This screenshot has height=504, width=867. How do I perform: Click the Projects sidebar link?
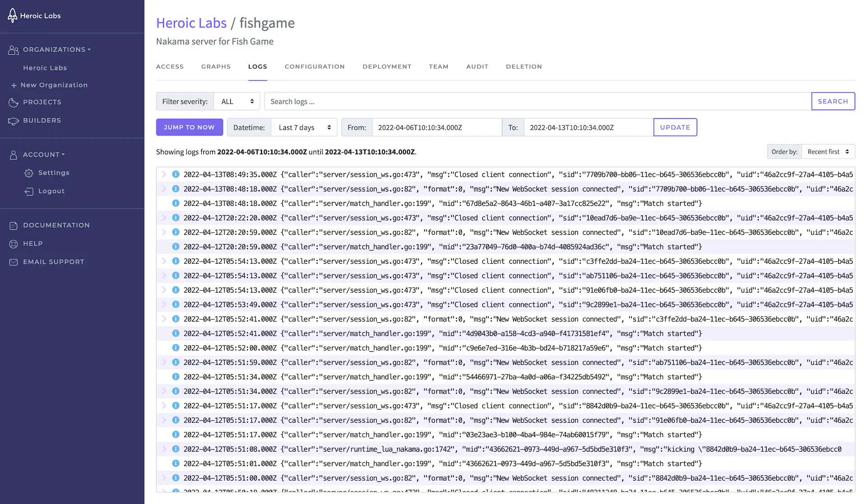pos(42,102)
